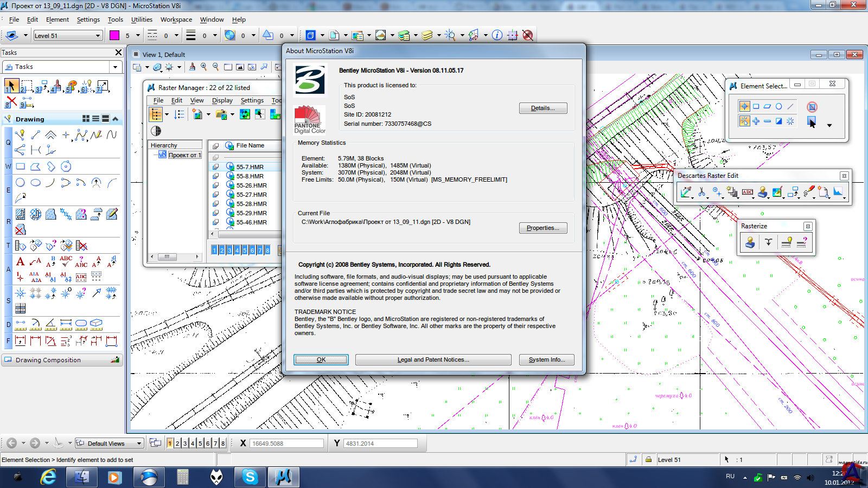This screenshot has width=868, height=488.
Task: Click the stamp icon in Rasterize toolbox
Action: click(x=750, y=242)
